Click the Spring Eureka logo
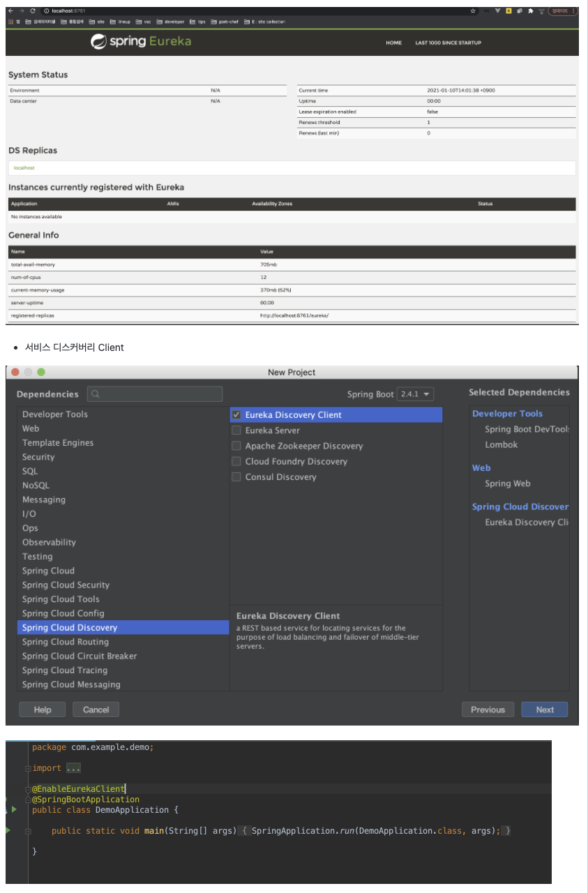The width and height of the screenshot is (588, 893). click(x=141, y=42)
